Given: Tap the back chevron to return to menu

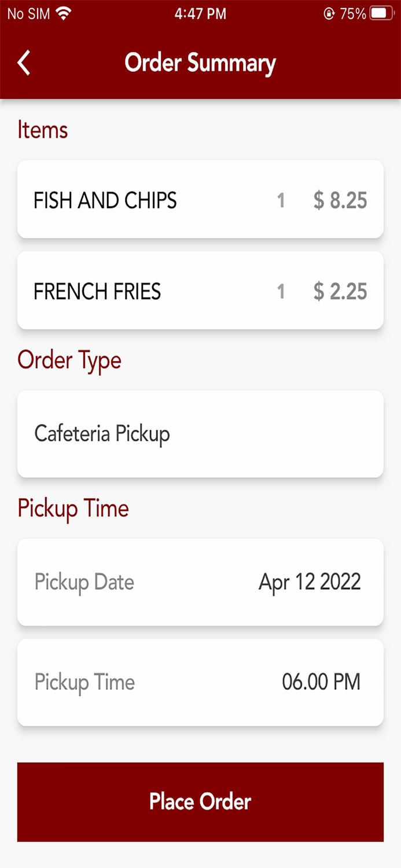Looking at the screenshot, I should point(24,62).
